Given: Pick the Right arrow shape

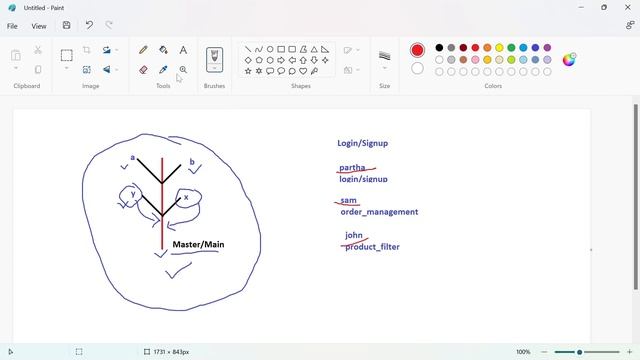Looking at the screenshot, I should 281,60.
